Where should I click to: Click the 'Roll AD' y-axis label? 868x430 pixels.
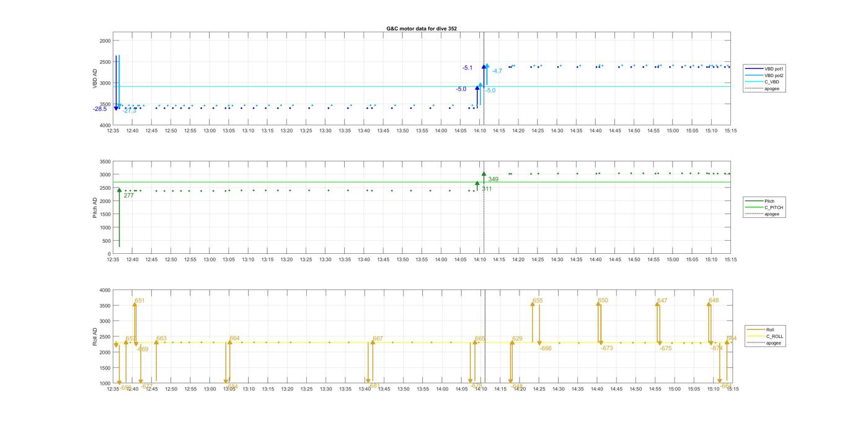(95, 336)
